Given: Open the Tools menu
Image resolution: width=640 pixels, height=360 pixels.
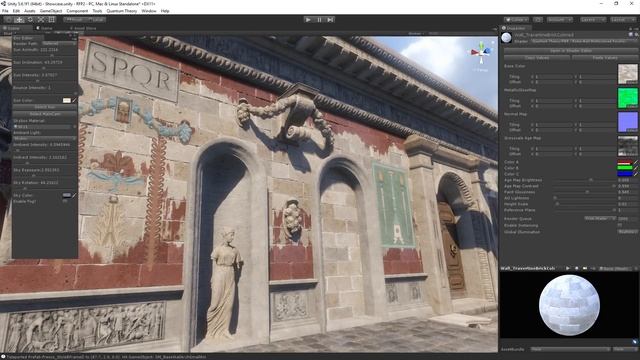Looking at the screenshot, I should pos(97,11).
